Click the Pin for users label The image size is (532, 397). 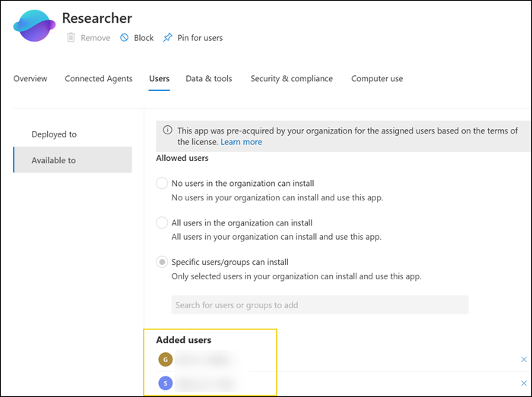[200, 38]
